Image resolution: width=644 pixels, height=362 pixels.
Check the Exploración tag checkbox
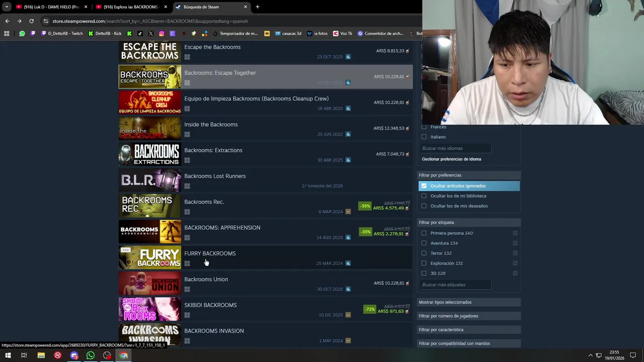[424, 263]
